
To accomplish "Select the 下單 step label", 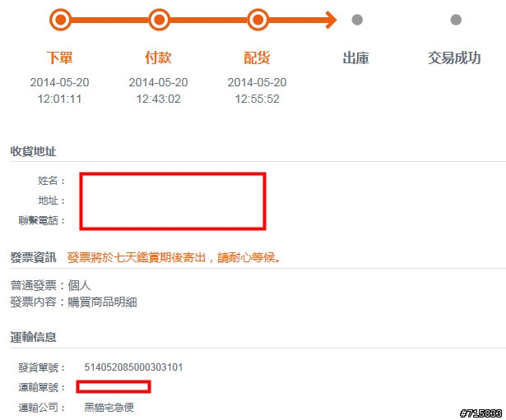I will 60,58.
